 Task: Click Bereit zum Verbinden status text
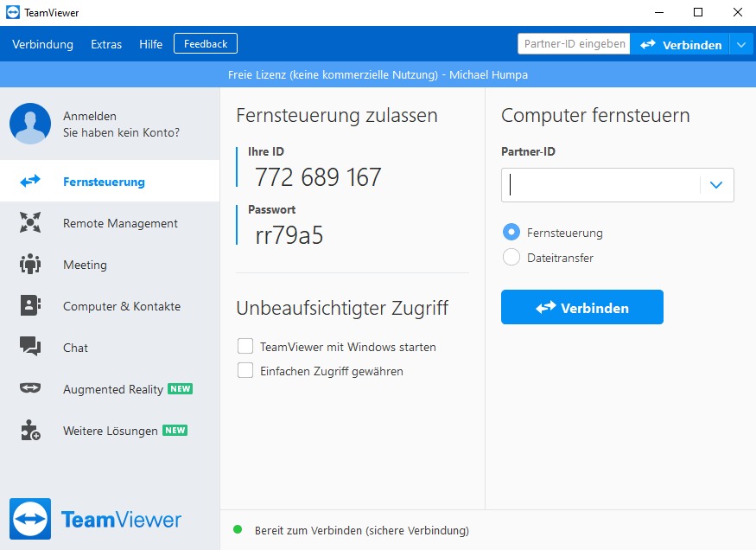[x=362, y=530]
